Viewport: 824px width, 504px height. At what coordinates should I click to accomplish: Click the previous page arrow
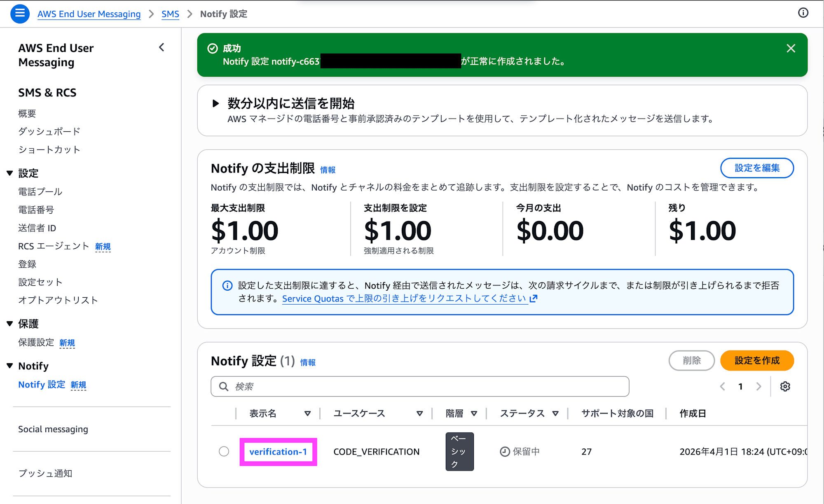(x=722, y=386)
